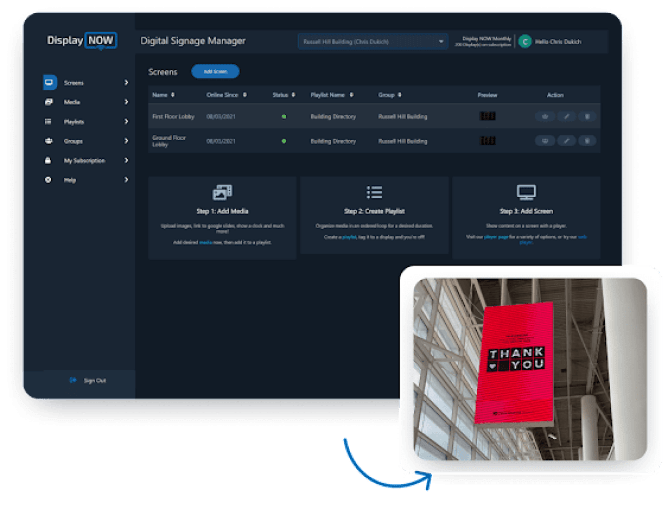Click the Playlists list icon in sidebar
This screenshot has height=508, width=668.
[49, 122]
